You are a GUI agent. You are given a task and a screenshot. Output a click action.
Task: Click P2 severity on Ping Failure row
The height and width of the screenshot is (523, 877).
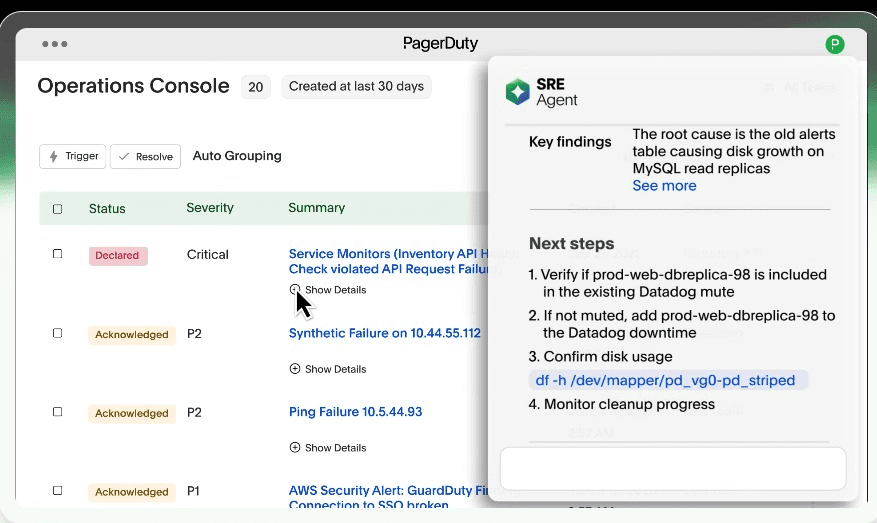(x=194, y=412)
